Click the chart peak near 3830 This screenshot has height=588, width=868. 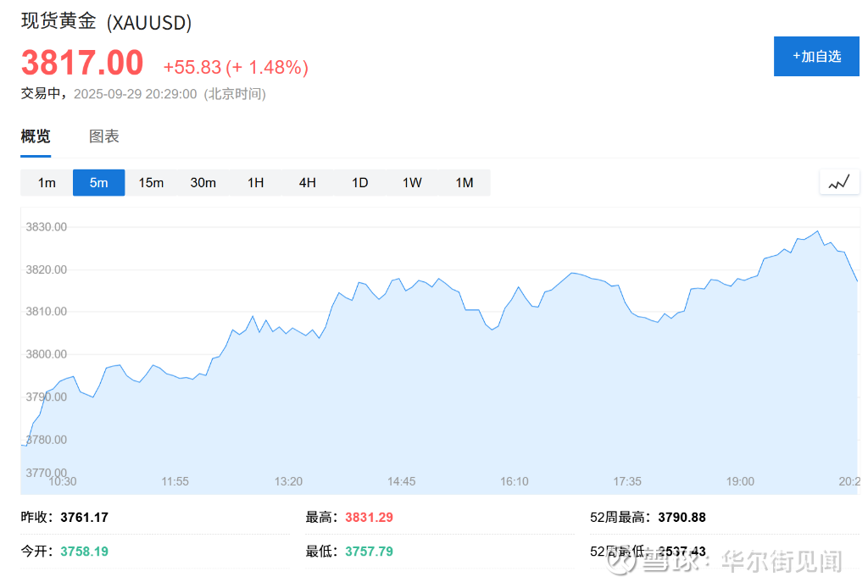pyautogui.click(x=817, y=231)
